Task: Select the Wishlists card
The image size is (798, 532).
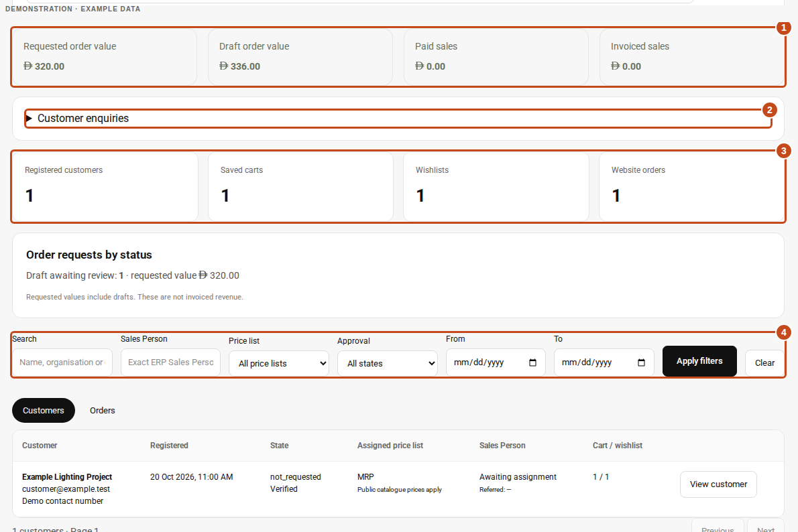Action: 496,187
